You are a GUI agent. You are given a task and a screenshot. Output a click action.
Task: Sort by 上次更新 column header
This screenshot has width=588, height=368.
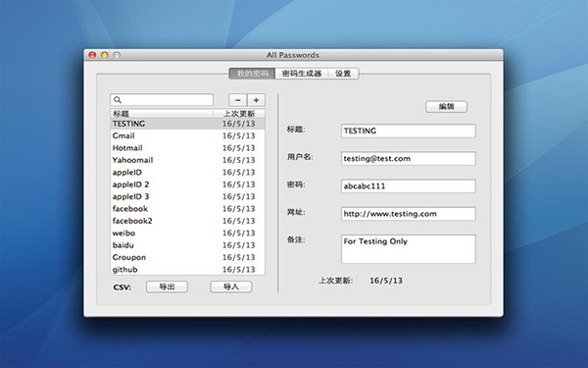tap(239, 114)
